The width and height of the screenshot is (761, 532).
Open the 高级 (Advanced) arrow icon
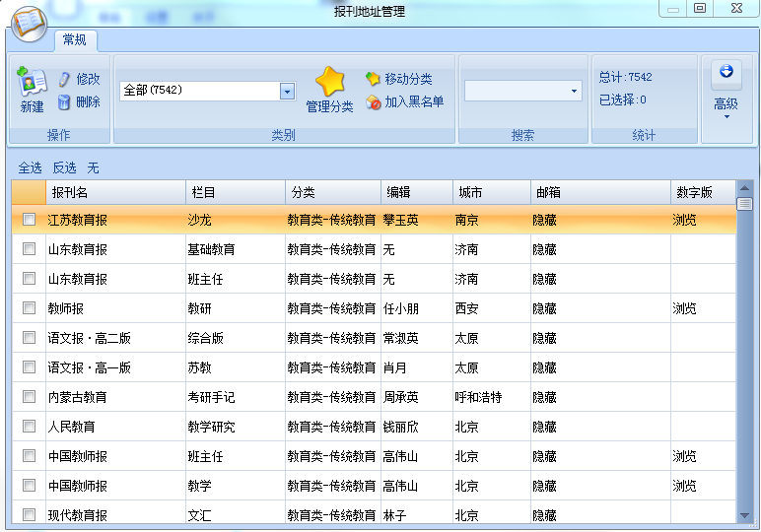726,73
